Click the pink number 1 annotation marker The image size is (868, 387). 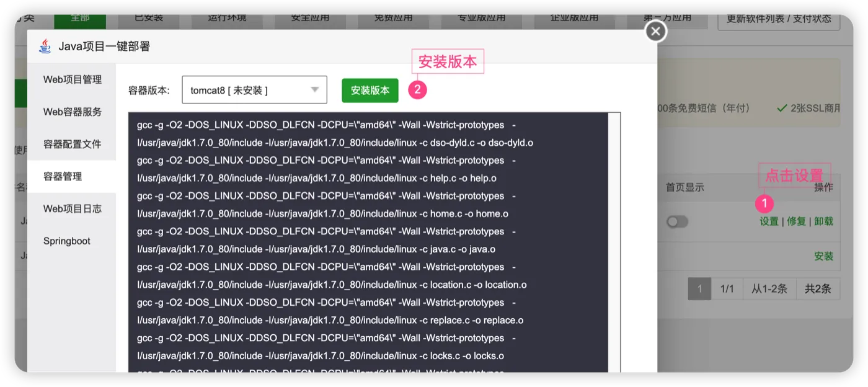point(764,203)
